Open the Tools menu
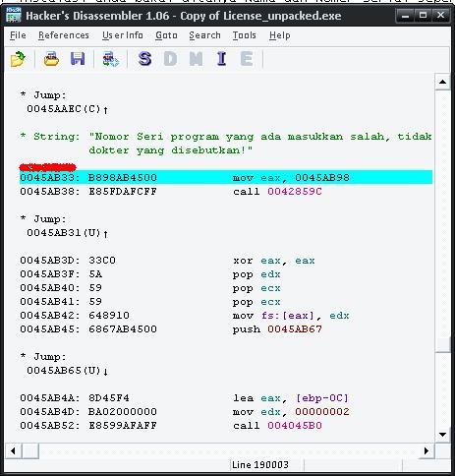 pyautogui.click(x=244, y=35)
